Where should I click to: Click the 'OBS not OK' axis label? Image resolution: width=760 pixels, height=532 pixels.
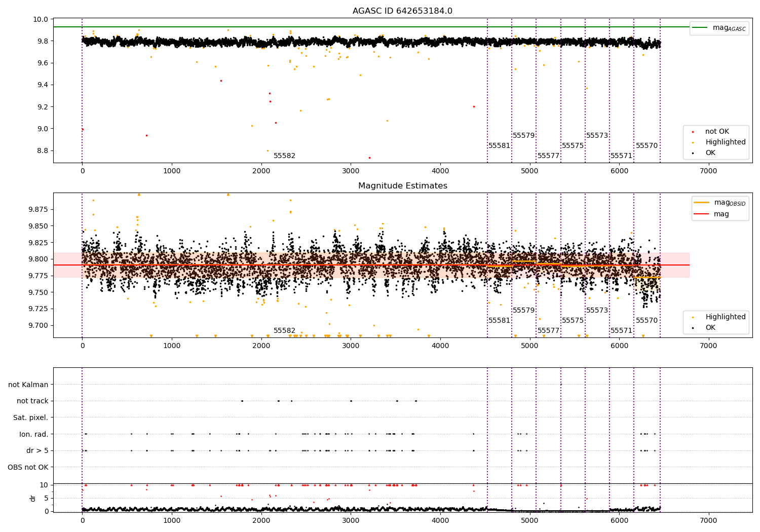[x=28, y=467]
